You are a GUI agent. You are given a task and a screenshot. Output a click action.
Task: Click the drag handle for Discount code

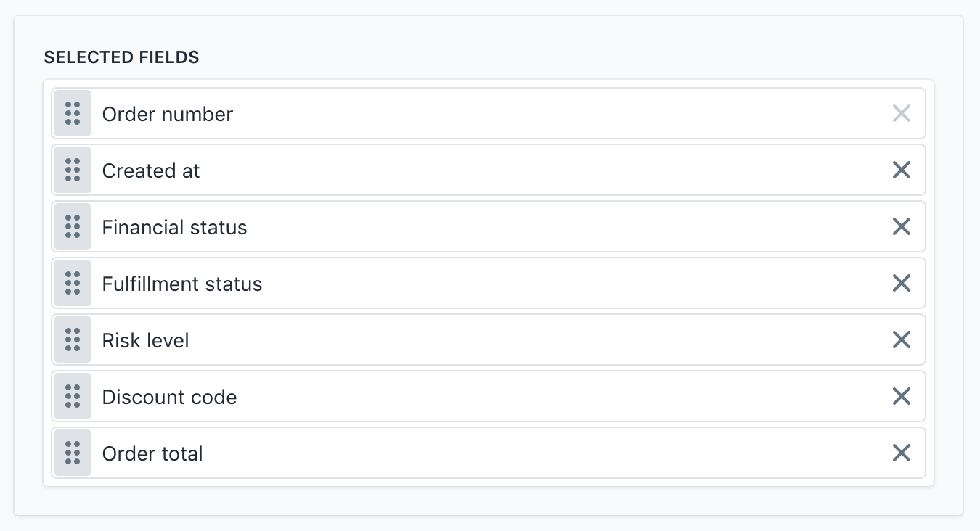pyautogui.click(x=73, y=396)
